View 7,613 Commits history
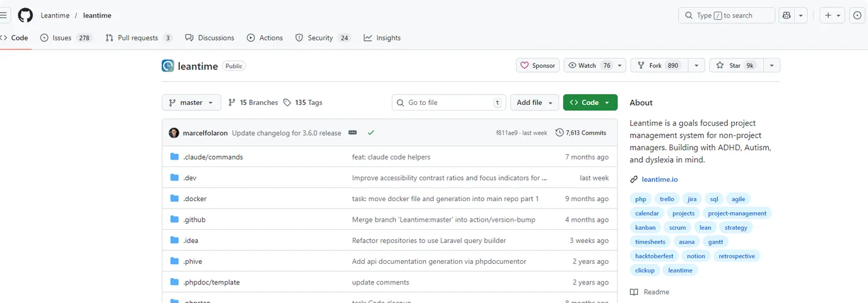The width and height of the screenshot is (868, 303). click(581, 133)
